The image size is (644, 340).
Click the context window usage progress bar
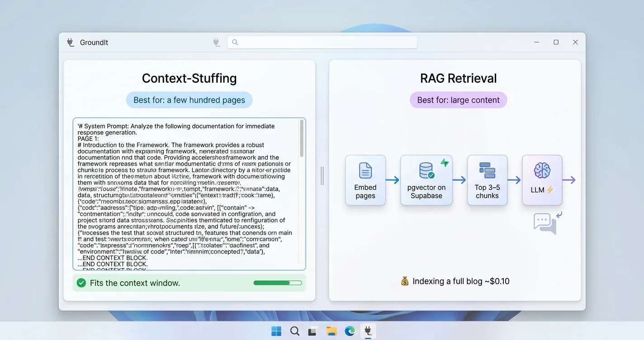coord(278,283)
